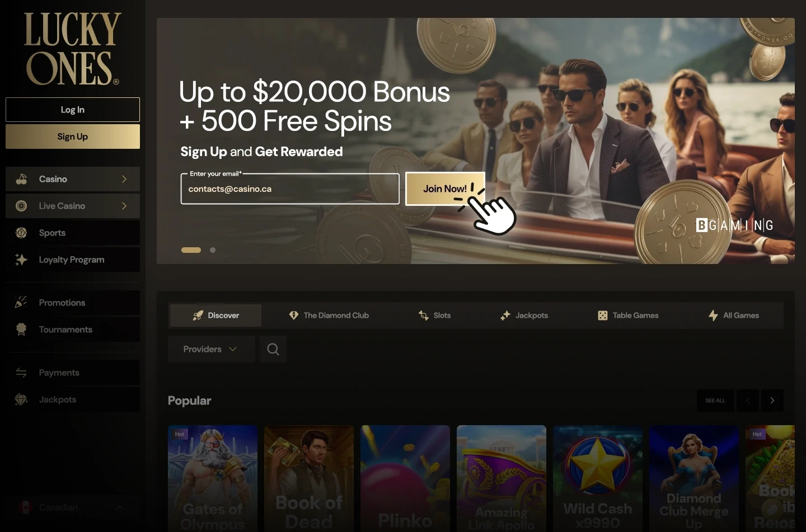The width and height of the screenshot is (806, 532).
Task: Select the first banner slide indicator
Action: point(191,250)
